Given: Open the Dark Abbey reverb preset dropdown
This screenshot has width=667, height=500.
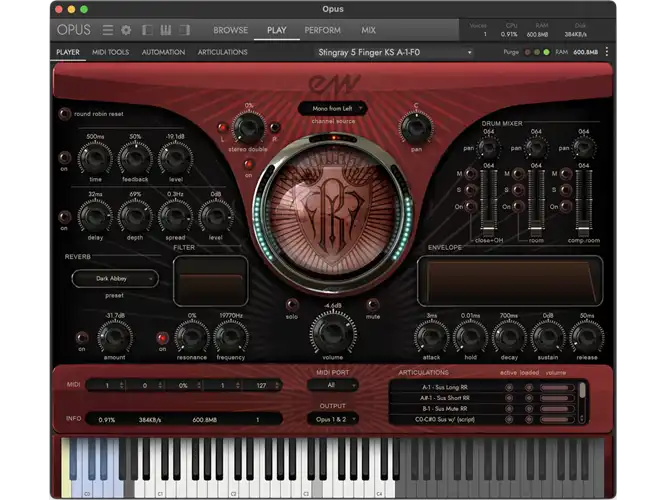Looking at the screenshot, I should point(115,278).
